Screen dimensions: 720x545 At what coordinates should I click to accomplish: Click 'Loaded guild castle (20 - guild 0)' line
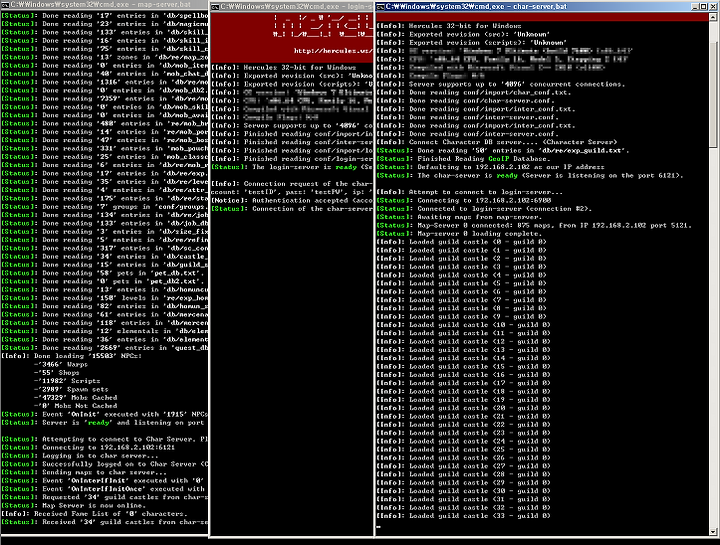(x=464, y=408)
